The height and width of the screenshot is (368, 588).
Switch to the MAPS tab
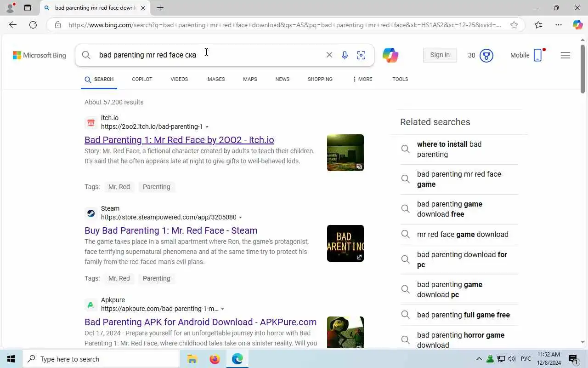point(250,79)
